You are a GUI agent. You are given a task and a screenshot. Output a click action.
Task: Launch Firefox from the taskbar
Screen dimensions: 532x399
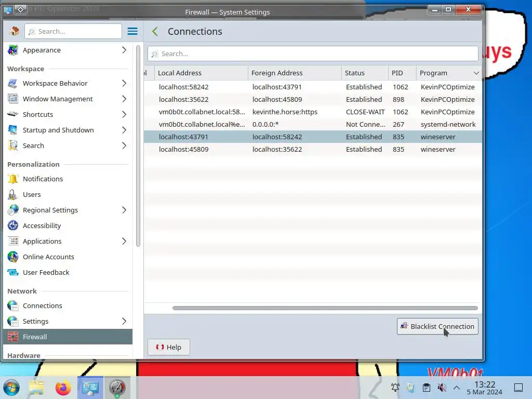click(x=63, y=388)
